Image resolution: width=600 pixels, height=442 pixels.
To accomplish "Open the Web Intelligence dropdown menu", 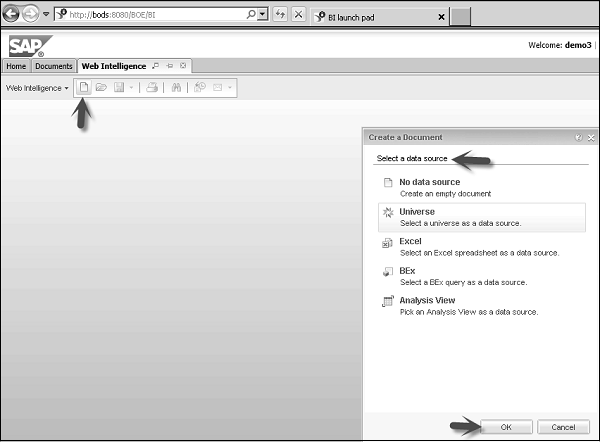I will coord(37,88).
